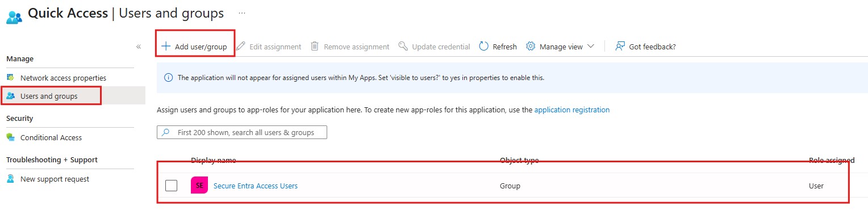This screenshot has width=868, height=210.
Task: Click the info icon in the banner
Action: [168, 78]
